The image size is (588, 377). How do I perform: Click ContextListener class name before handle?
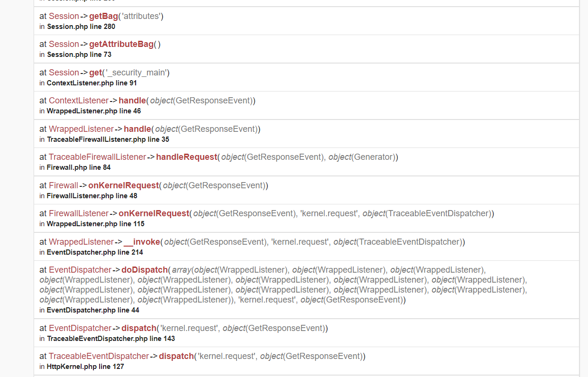[x=79, y=101]
